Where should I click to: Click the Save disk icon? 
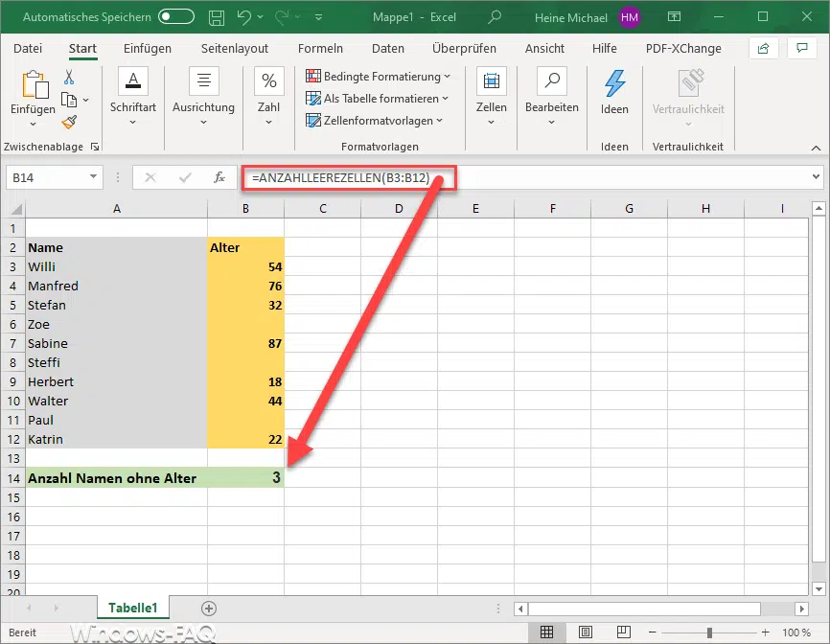217,17
